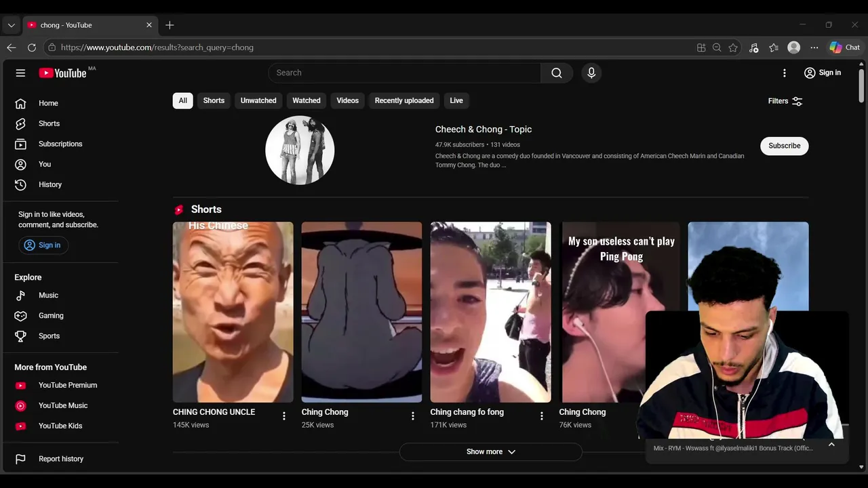Open more options for CHING CHONG UNCLE short
Viewport: 868px width, 488px height.
pyautogui.click(x=284, y=415)
